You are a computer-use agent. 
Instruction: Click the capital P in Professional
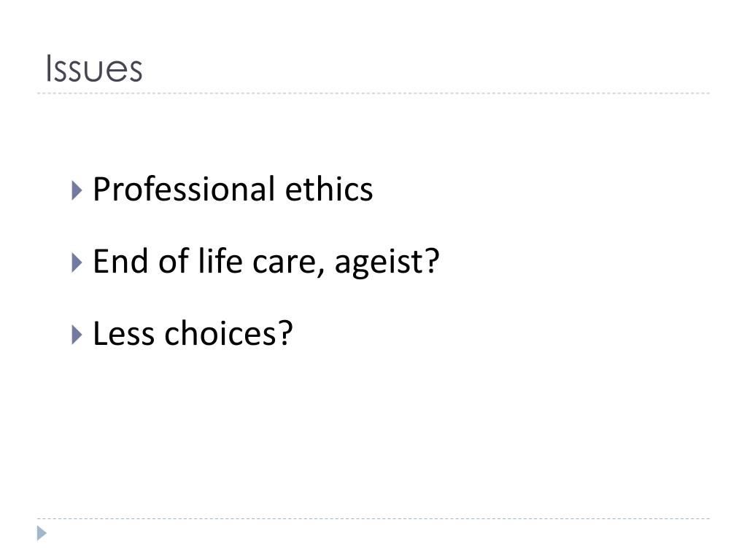coord(101,189)
